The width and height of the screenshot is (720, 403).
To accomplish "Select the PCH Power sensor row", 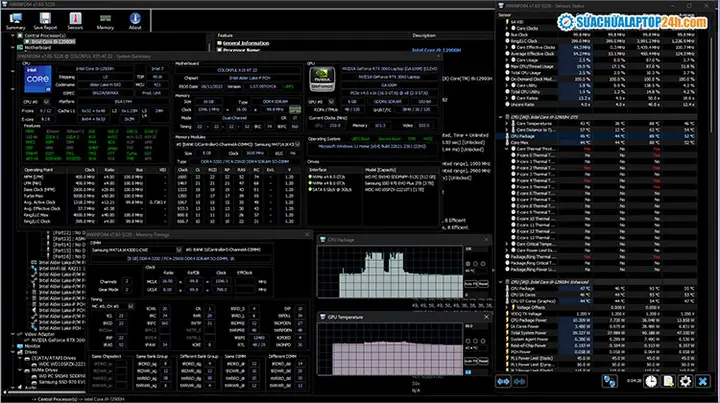I will point(603,352).
